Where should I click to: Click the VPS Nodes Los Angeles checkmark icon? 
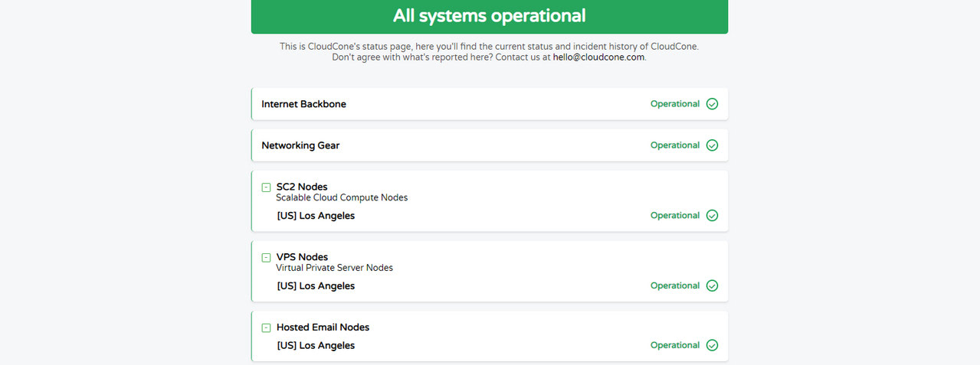[x=712, y=286]
